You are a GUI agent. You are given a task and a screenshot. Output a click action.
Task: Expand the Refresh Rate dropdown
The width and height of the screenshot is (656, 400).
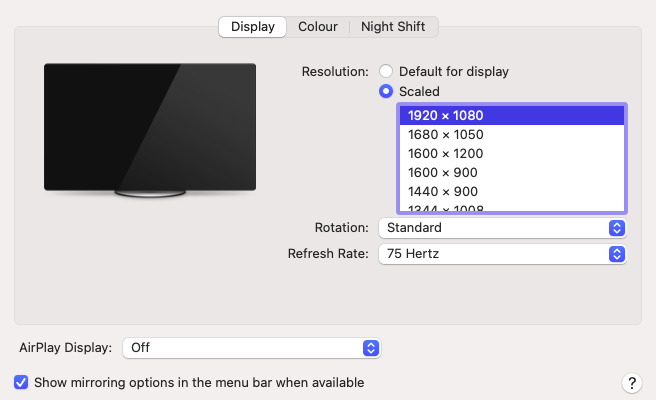502,254
